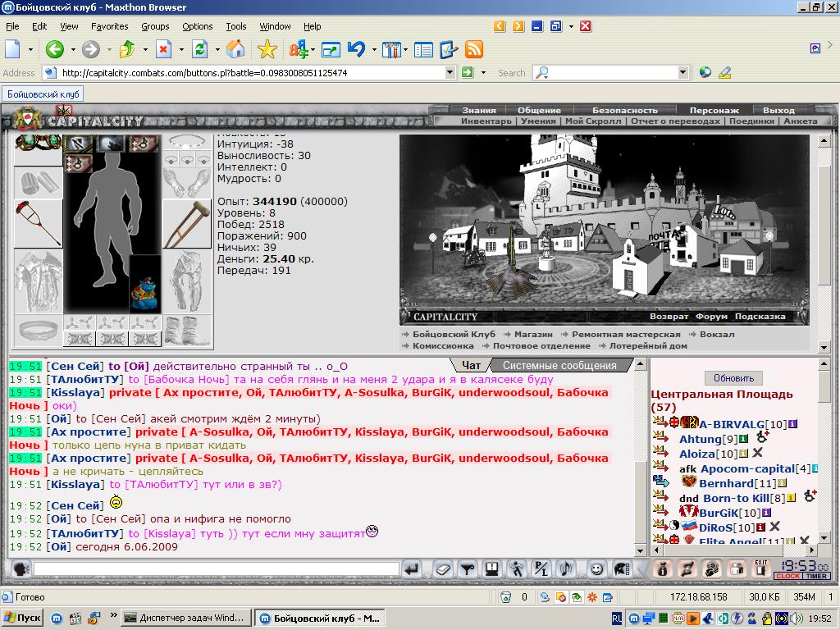Expand the Back button history dropdown

pyautogui.click(x=71, y=50)
